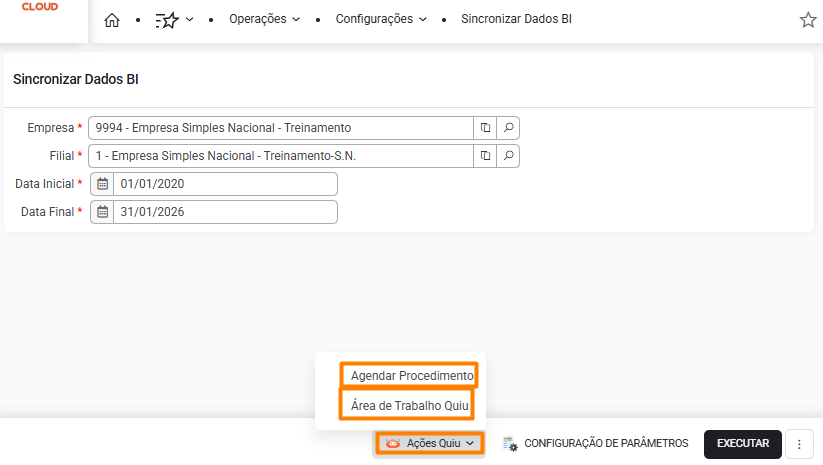Click the copy icon in the Empresa field
The height and width of the screenshot is (465, 823).
(x=485, y=128)
